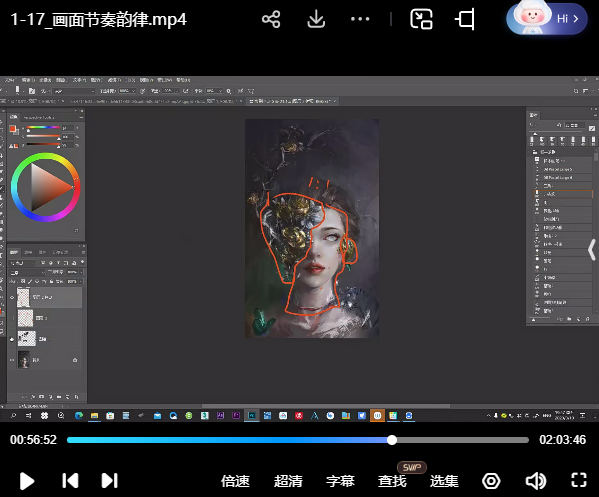This screenshot has width=599, height=497.
Task: Skip to the next video
Action: click(110, 481)
